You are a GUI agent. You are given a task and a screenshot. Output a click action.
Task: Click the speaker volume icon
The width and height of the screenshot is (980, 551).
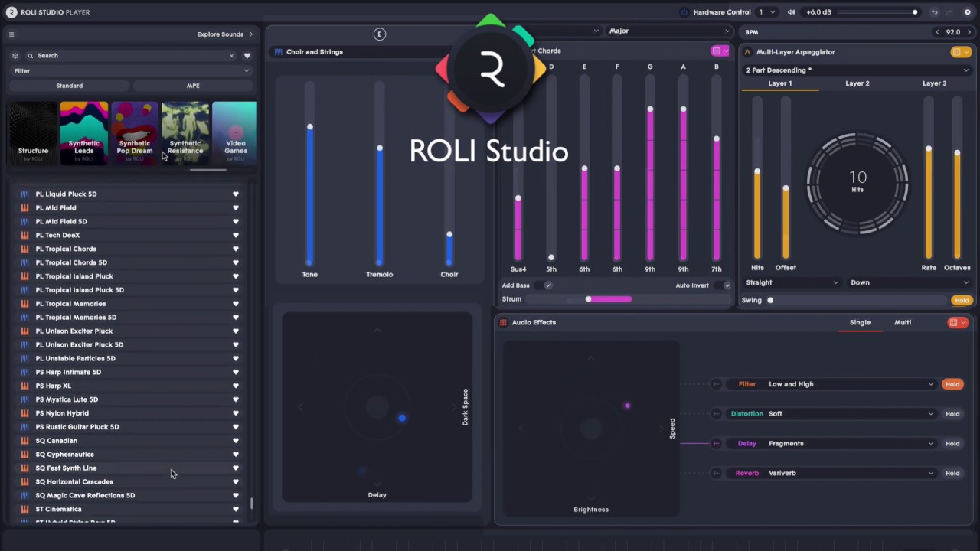click(x=791, y=12)
